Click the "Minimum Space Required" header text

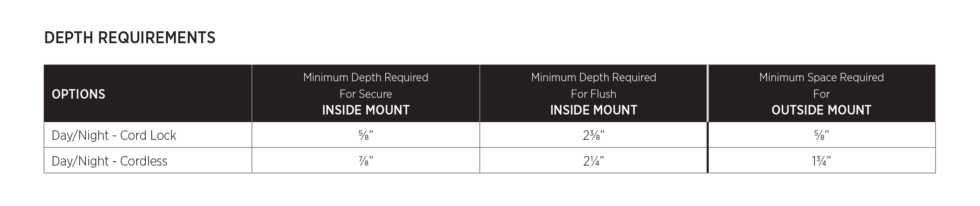pos(821,77)
